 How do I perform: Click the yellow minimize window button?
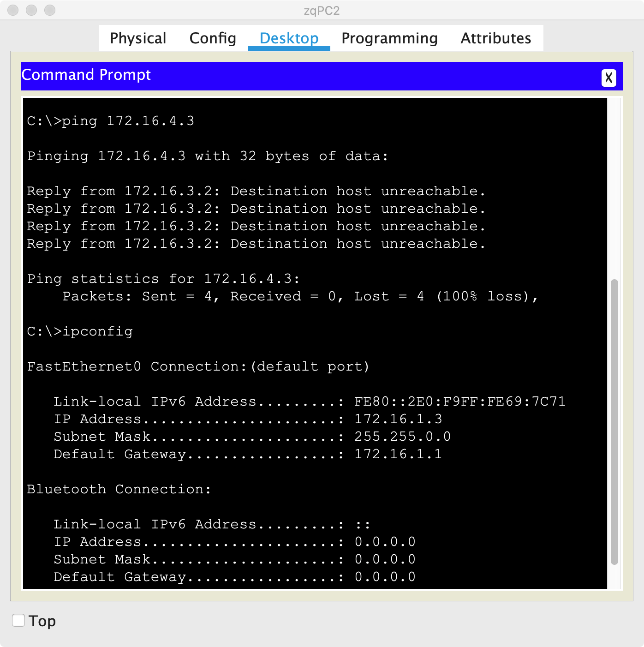pos(31,10)
